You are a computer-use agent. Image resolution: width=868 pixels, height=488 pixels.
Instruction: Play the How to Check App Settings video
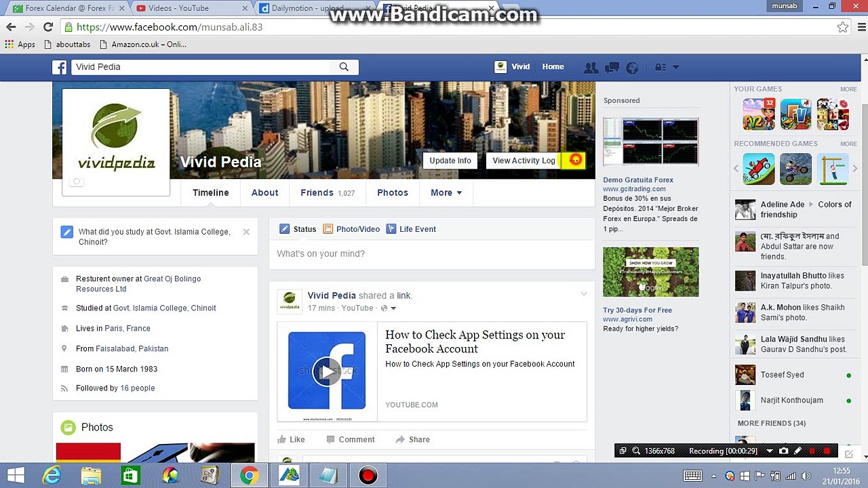point(327,371)
